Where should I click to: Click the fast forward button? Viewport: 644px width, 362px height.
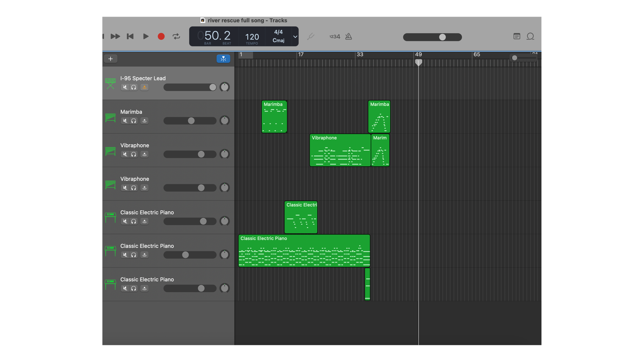pyautogui.click(x=115, y=37)
